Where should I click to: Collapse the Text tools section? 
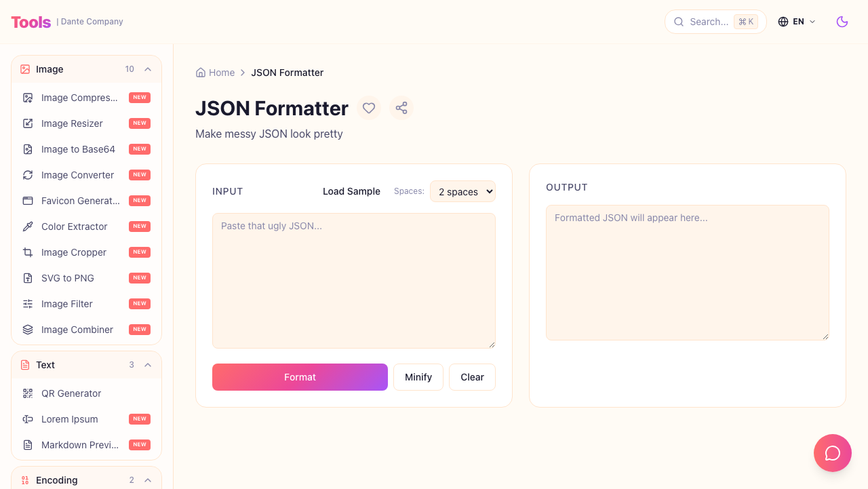click(x=148, y=365)
